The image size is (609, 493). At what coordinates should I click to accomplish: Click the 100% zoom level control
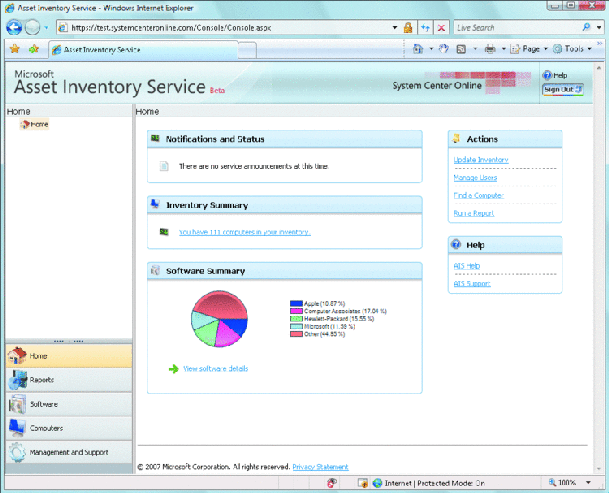[562, 483]
